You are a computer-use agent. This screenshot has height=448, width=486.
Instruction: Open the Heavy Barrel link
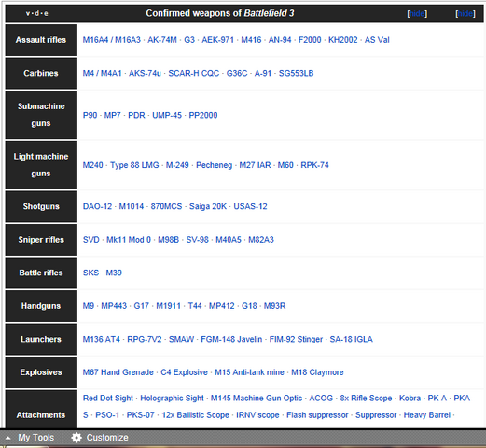pos(427,415)
